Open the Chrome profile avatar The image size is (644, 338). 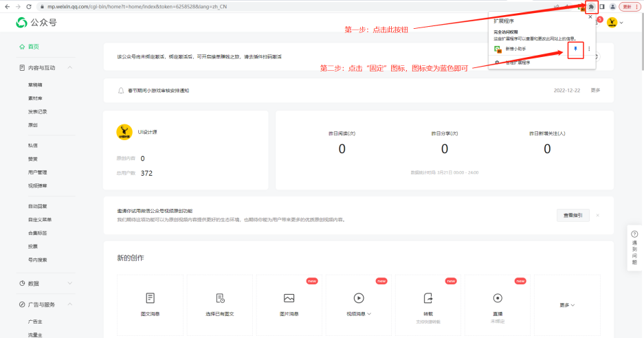[612, 7]
